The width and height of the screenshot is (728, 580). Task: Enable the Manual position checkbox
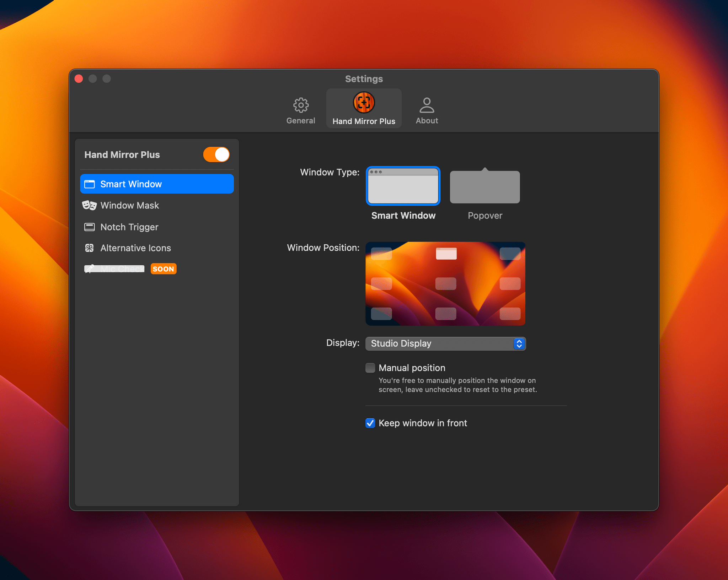click(x=370, y=368)
